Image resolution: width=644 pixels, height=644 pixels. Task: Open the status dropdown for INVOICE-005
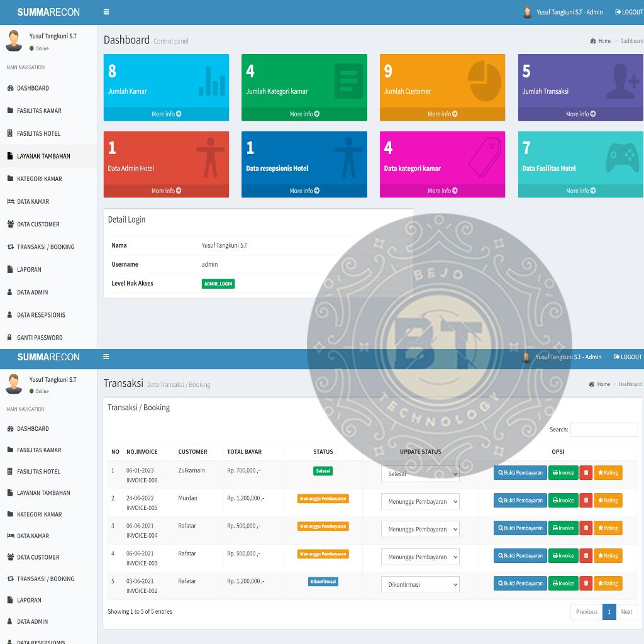420,502
